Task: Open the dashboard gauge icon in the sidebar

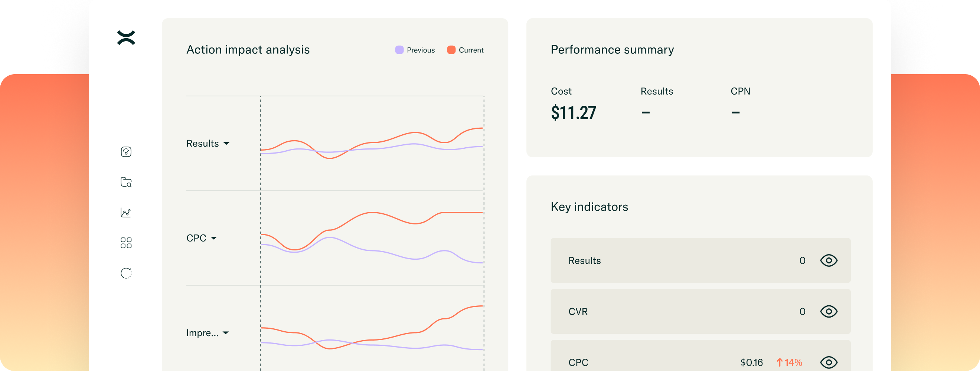Action: (x=126, y=152)
